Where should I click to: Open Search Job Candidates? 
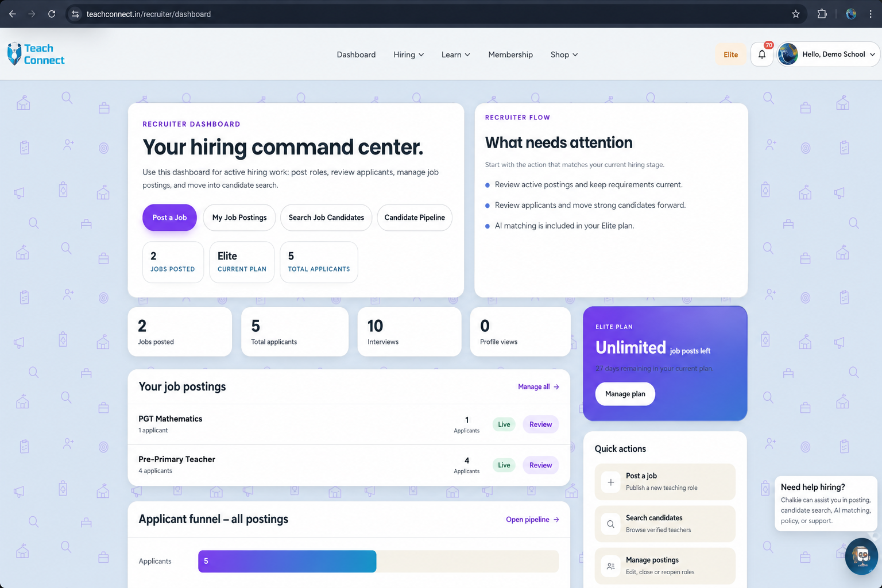coord(326,218)
